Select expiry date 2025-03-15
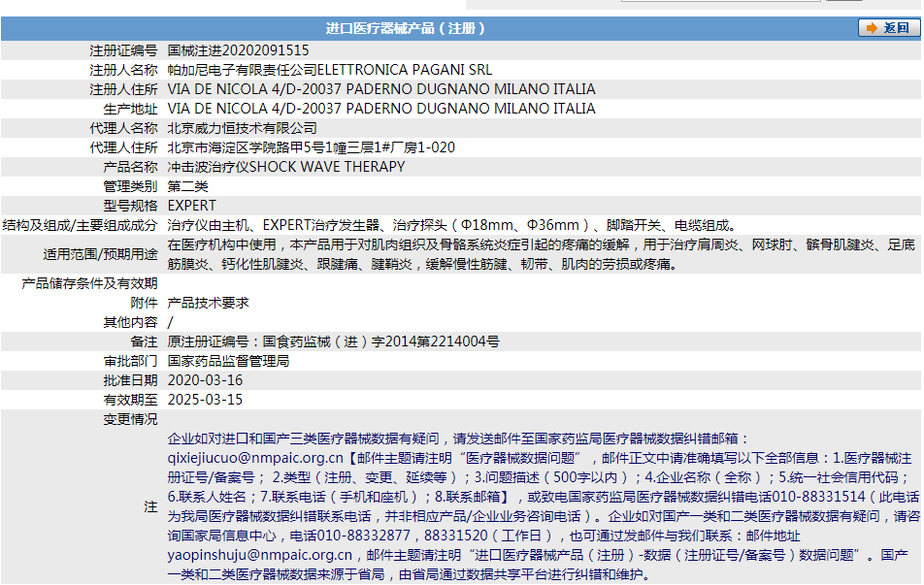The height and width of the screenshot is (585, 924). [205, 401]
